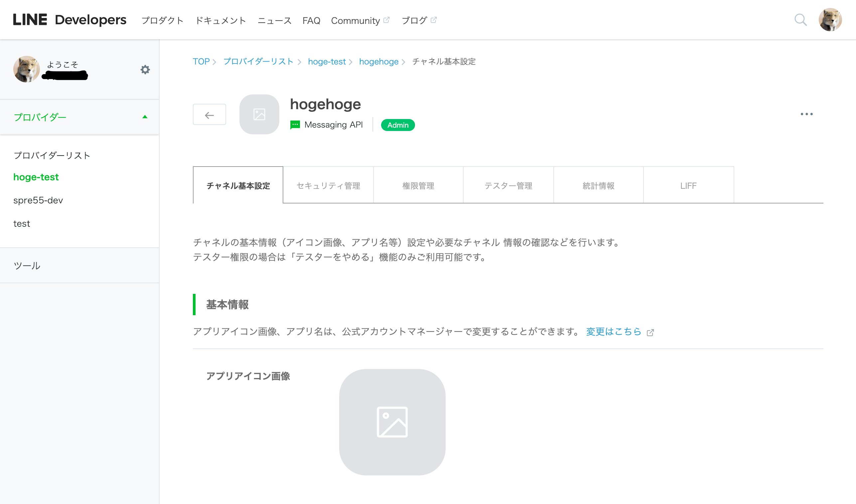Open the profile avatar in top-right corner
The image size is (856, 504).
(830, 20)
